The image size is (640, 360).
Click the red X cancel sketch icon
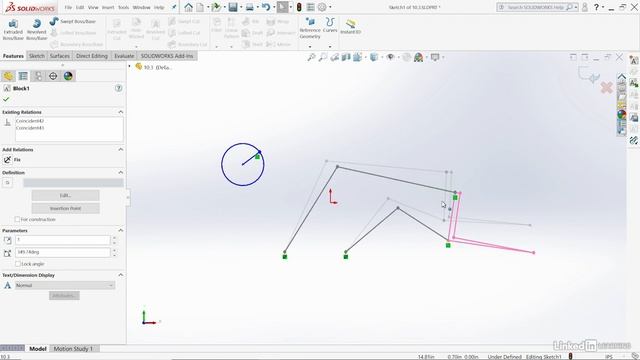[607, 87]
